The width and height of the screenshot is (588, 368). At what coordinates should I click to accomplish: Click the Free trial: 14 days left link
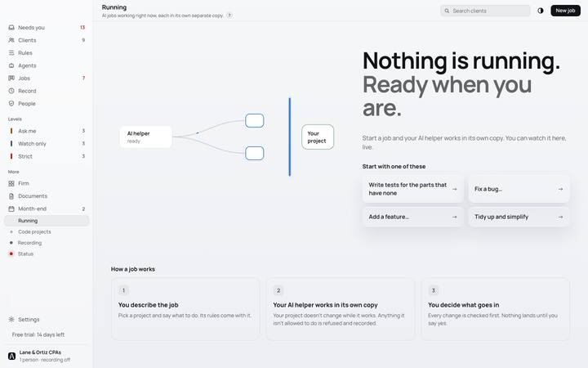[x=38, y=334]
